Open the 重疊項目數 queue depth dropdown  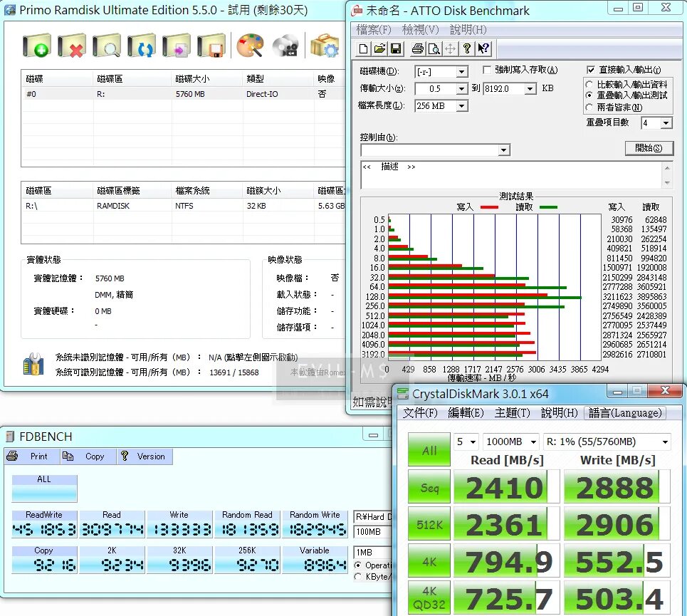pos(666,123)
